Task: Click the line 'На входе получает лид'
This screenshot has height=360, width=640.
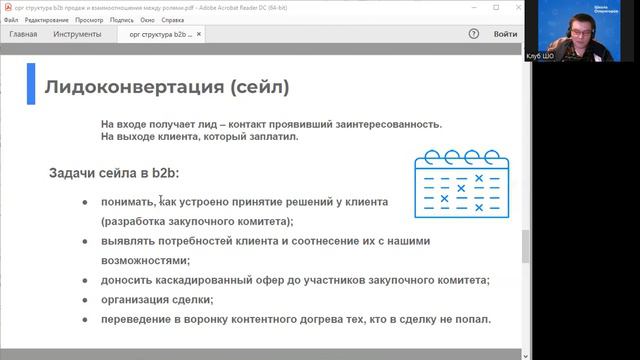Action: pyautogui.click(x=271, y=124)
